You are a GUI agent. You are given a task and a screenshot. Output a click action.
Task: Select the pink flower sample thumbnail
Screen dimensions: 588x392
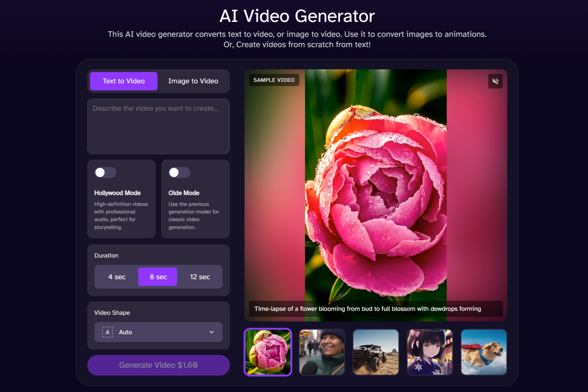pos(268,352)
